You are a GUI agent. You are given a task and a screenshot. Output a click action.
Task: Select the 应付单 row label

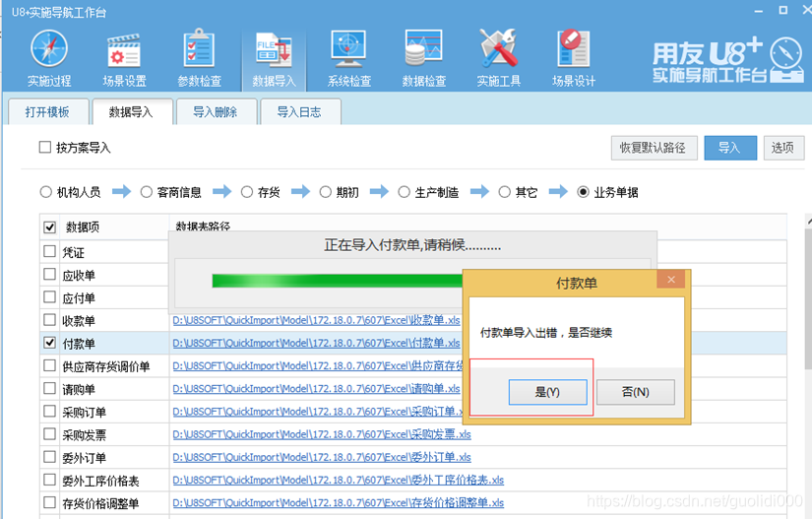click(x=79, y=297)
